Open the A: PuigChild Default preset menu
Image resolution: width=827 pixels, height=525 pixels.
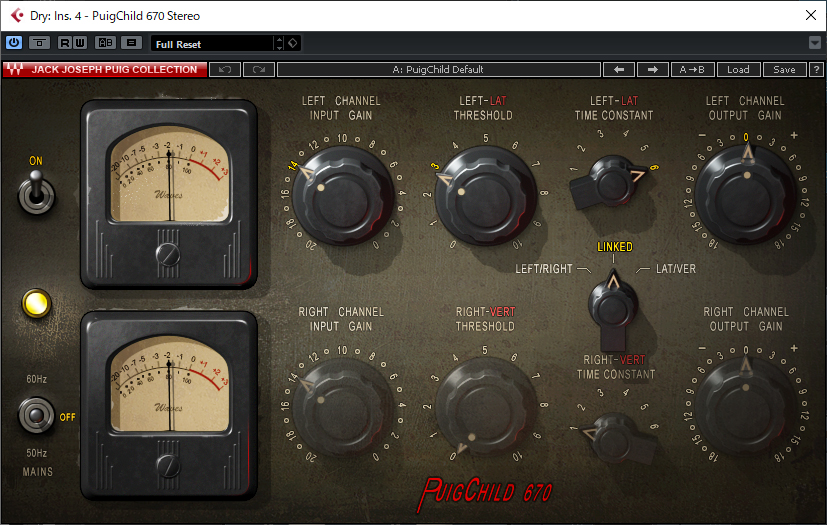[438, 70]
